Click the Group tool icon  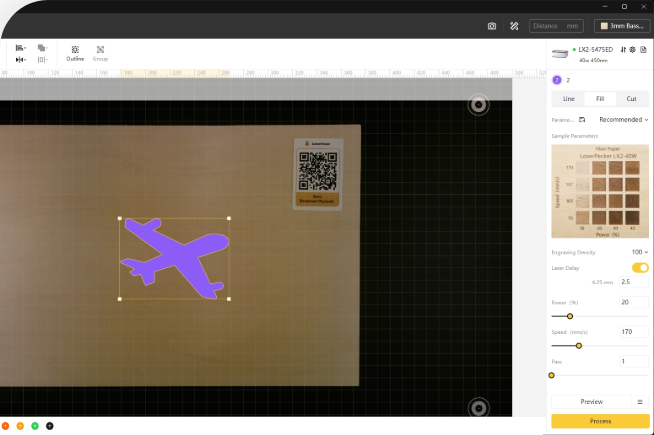coord(100,52)
